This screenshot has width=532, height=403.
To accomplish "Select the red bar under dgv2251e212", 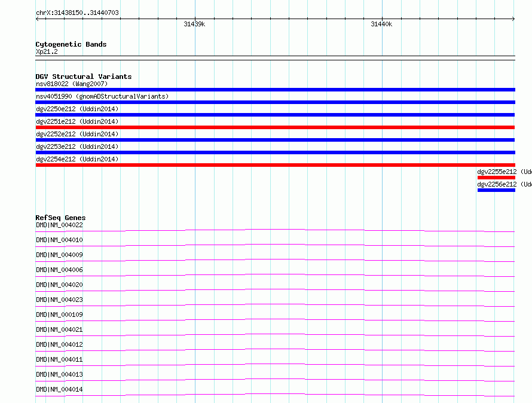I will pos(275,127).
